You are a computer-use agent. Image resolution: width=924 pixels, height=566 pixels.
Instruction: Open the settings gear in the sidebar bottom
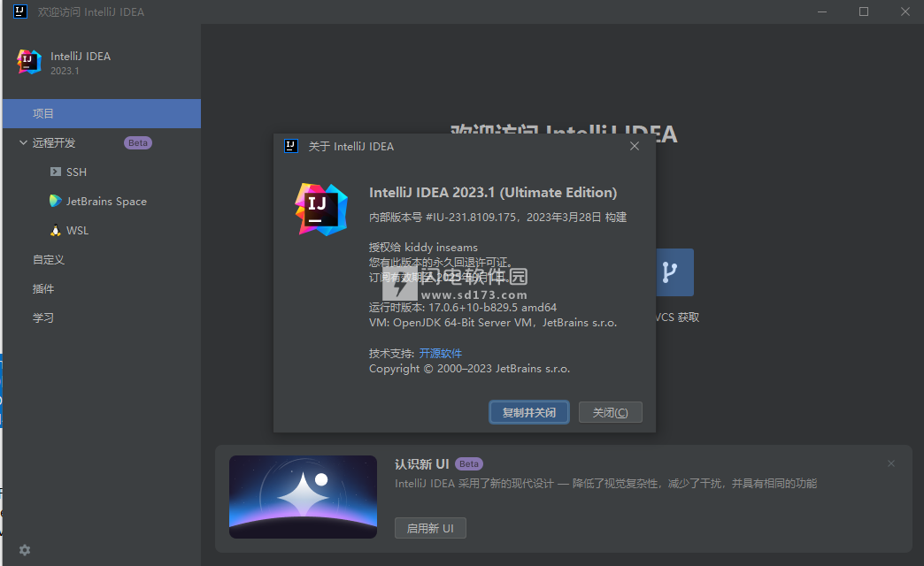click(x=24, y=550)
